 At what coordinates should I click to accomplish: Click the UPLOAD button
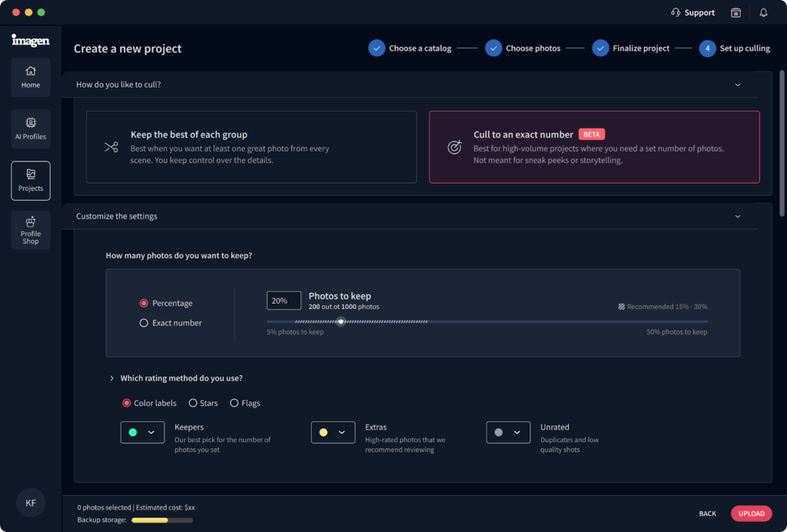point(751,514)
